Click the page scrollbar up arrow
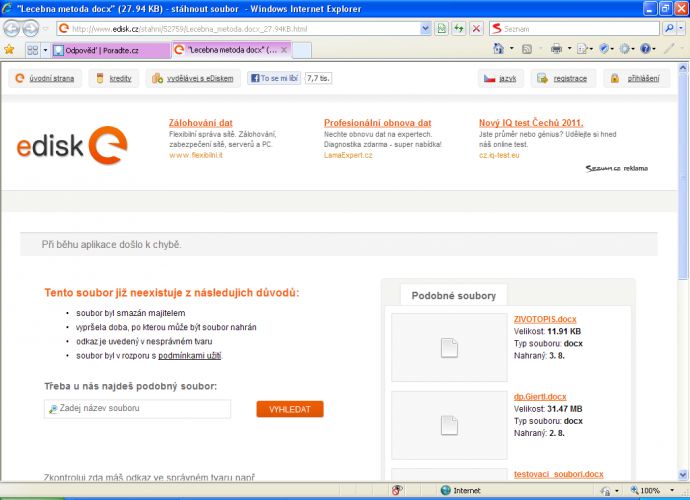This screenshot has width=690, height=500. 683,67
